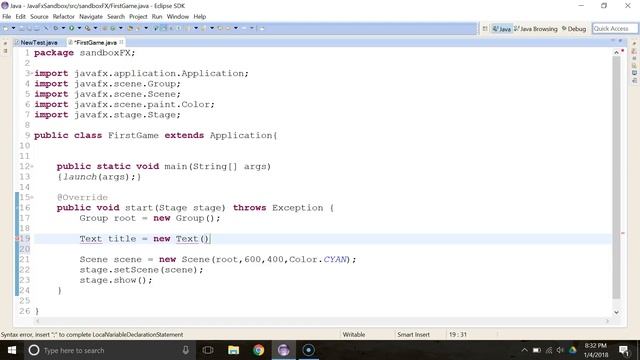Image resolution: width=640 pixels, height=360 pixels.
Task: Toggle Show Whitespace Characters in toolbar
Action: [x=179, y=28]
